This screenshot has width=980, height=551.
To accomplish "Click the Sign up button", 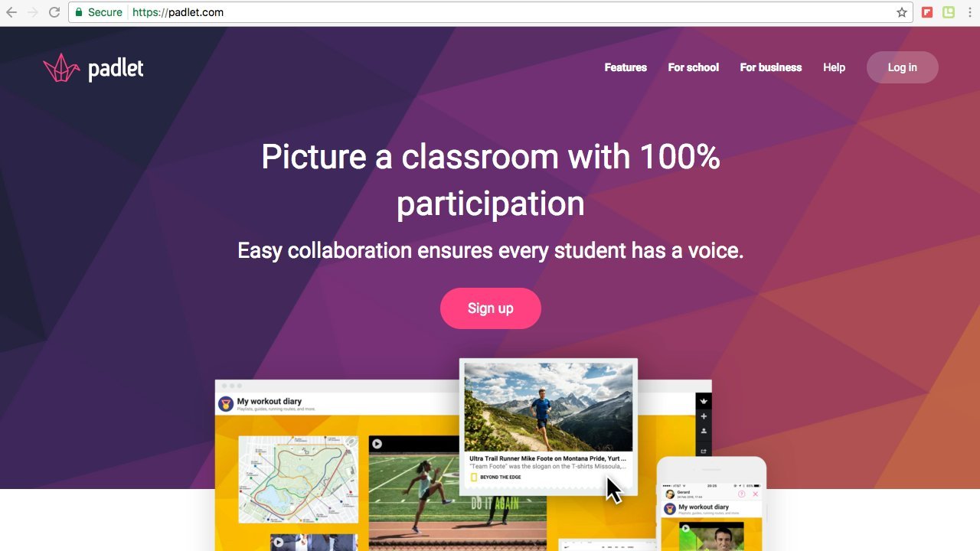I will click(490, 308).
